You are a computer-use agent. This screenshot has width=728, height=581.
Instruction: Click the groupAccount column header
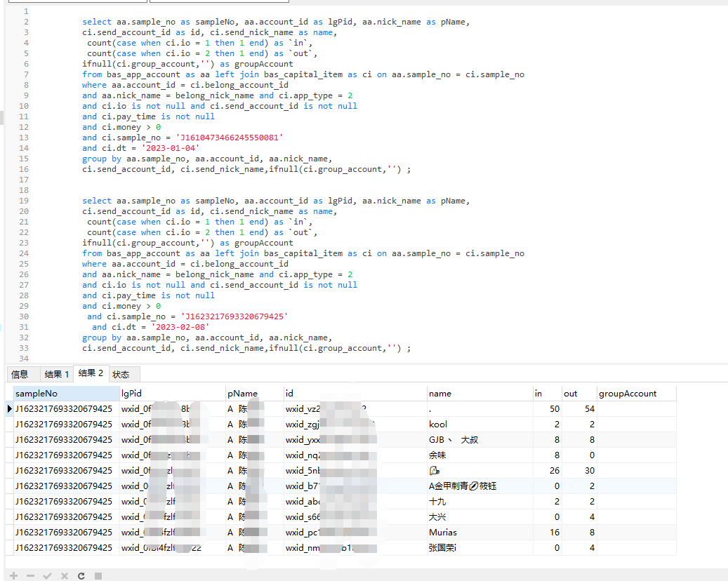click(636, 394)
